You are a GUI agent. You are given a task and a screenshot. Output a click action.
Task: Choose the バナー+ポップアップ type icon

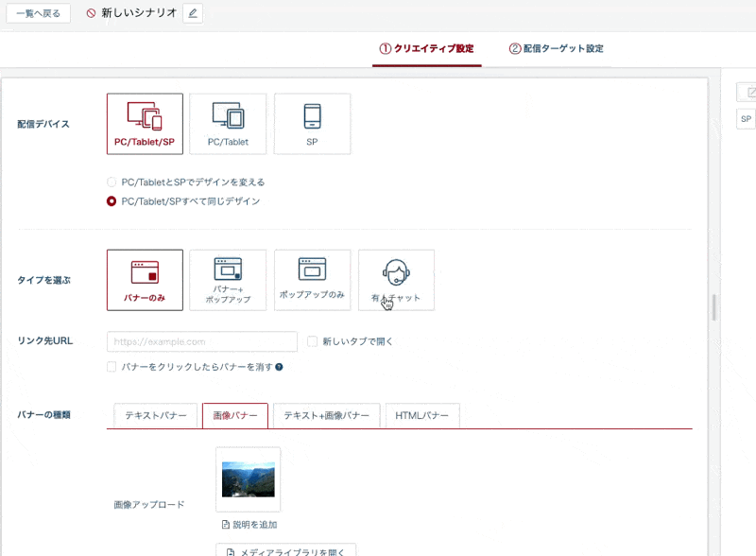pos(228,272)
